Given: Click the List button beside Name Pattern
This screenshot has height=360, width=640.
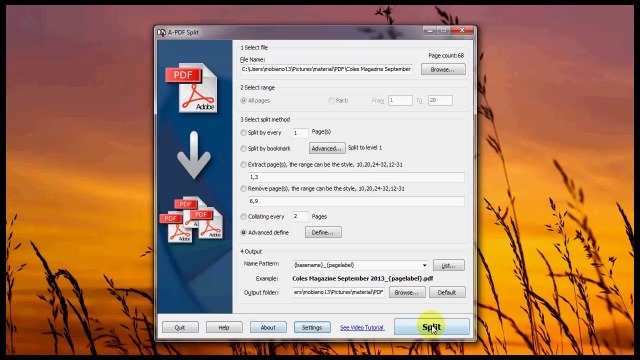Looking at the screenshot, I should click(449, 265).
